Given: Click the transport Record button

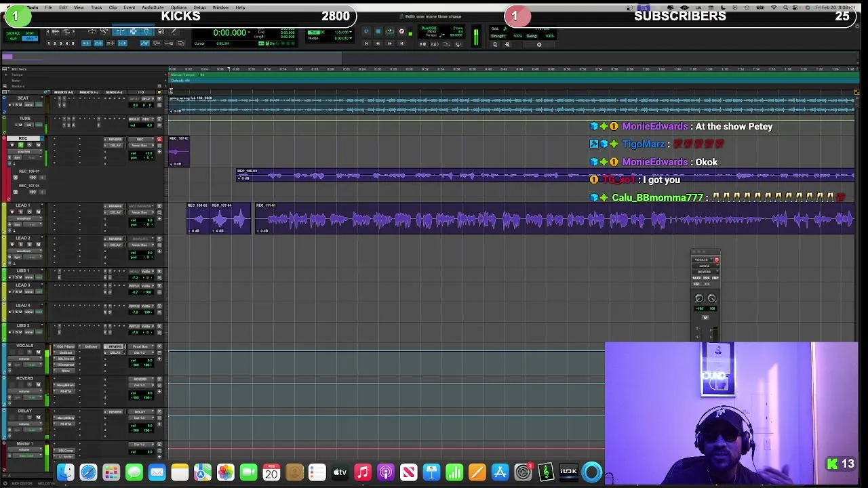Looking at the screenshot, I should pos(401,31).
